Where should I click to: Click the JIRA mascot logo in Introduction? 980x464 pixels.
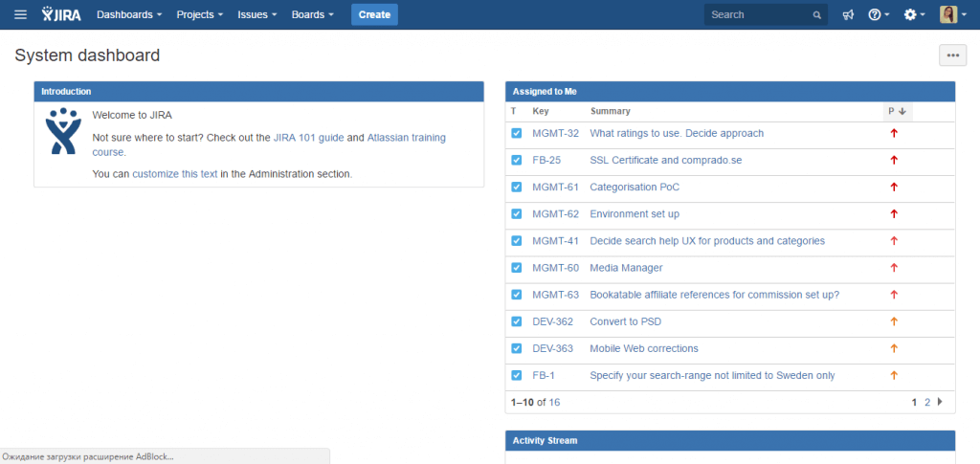coord(63,131)
